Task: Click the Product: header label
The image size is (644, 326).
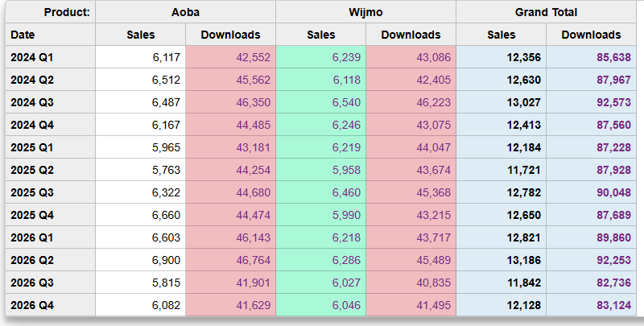Action: click(x=51, y=12)
